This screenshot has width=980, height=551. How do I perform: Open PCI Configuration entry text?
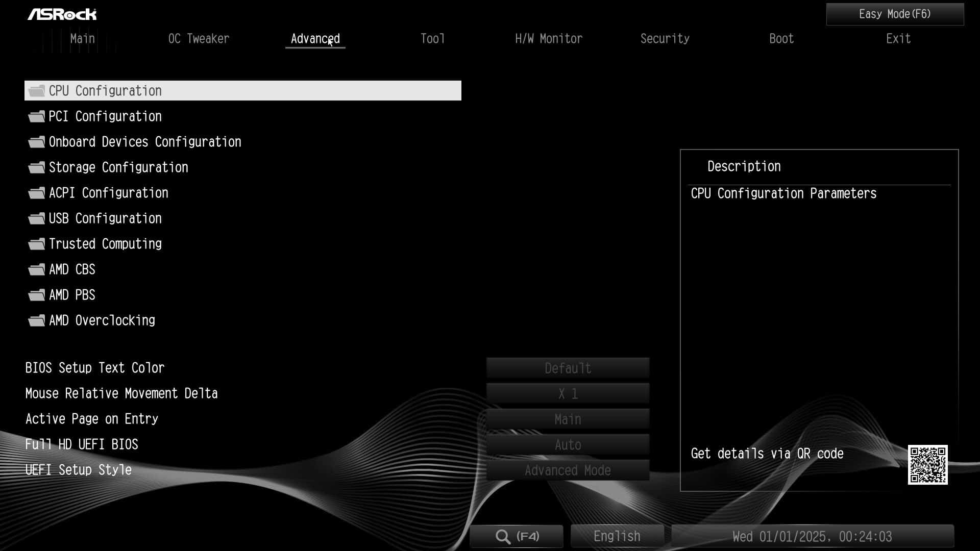(105, 116)
